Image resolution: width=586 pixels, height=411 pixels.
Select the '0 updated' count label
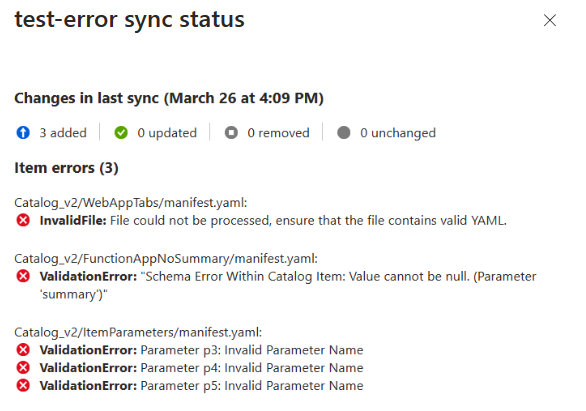167,133
